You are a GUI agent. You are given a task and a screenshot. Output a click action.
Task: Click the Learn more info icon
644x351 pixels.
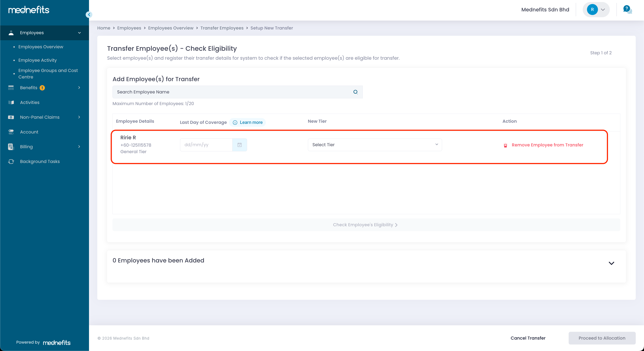(x=235, y=123)
